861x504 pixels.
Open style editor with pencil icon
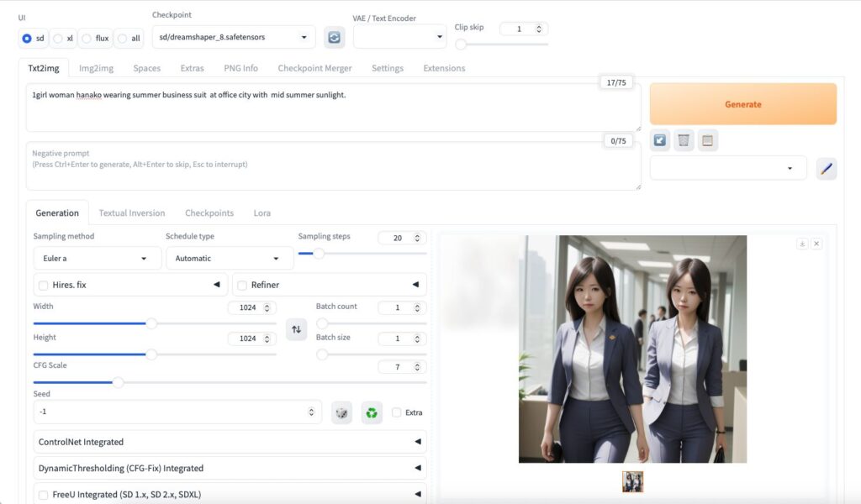pyautogui.click(x=827, y=168)
